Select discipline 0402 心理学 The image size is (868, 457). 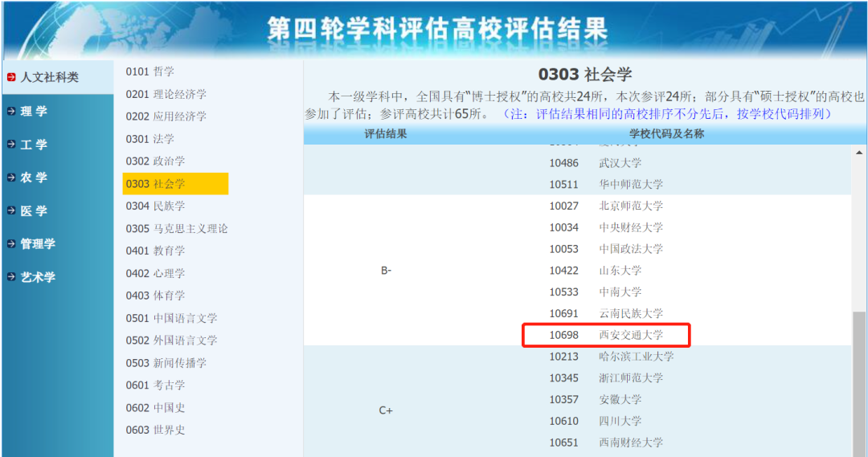point(156,273)
